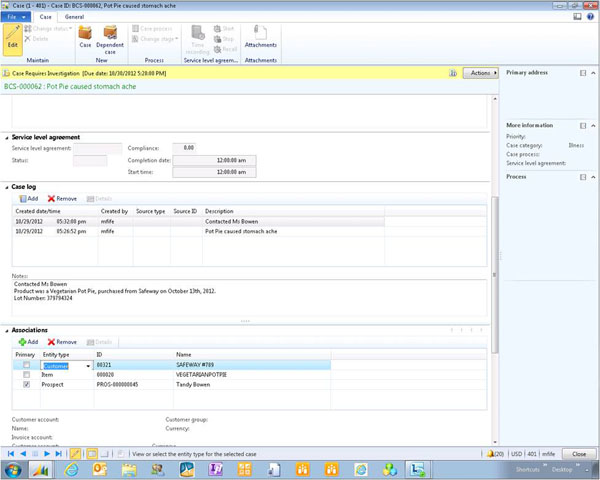Image resolution: width=600 pixels, height=480 pixels.
Task: Open Attachments from the ribbon
Action: [x=260, y=41]
